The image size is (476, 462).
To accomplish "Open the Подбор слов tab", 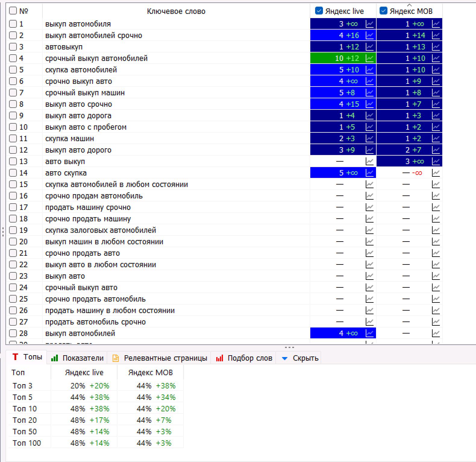I will pyautogui.click(x=244, y=358).
